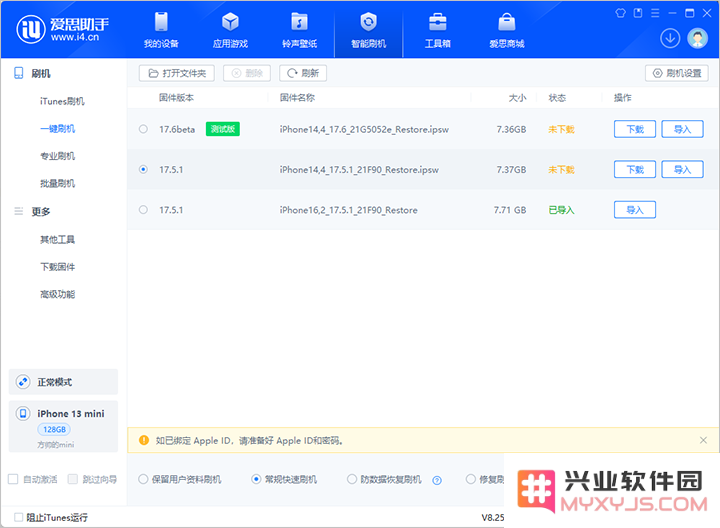This screenshot has width=720, height=528.
Task: Sort by the 大小 column header
Action: tap(517, 97)
